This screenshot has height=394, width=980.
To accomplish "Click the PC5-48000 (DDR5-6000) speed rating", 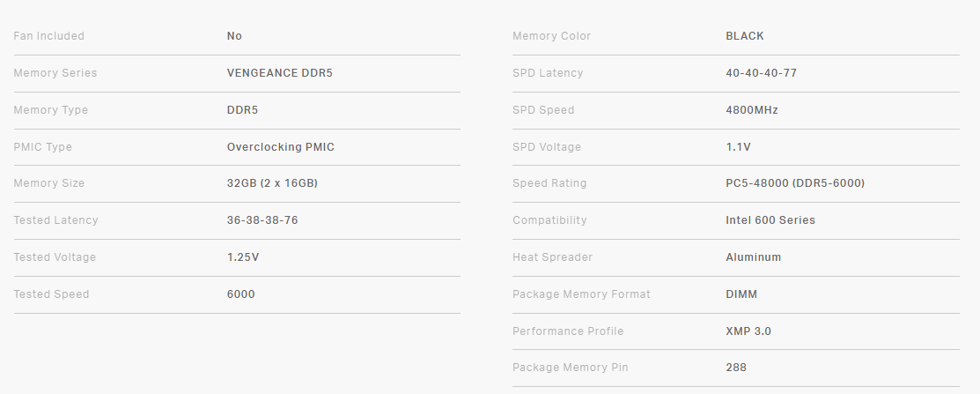I will click(x=795, y=183).
